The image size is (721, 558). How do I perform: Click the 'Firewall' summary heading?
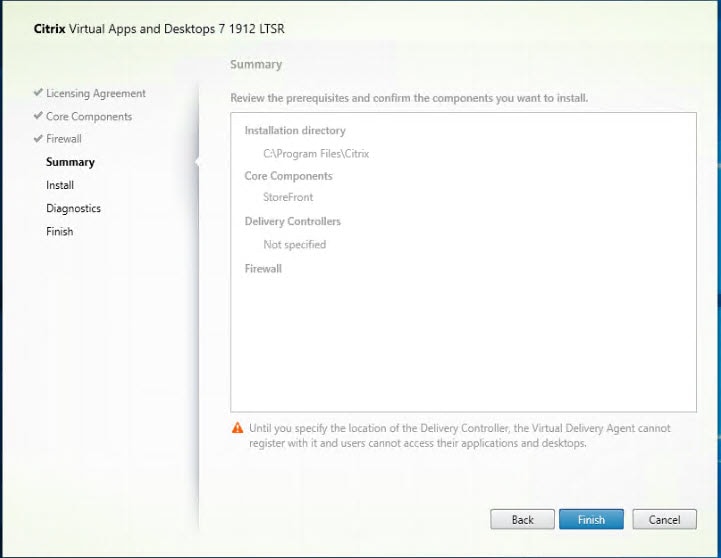coord(263,269)
